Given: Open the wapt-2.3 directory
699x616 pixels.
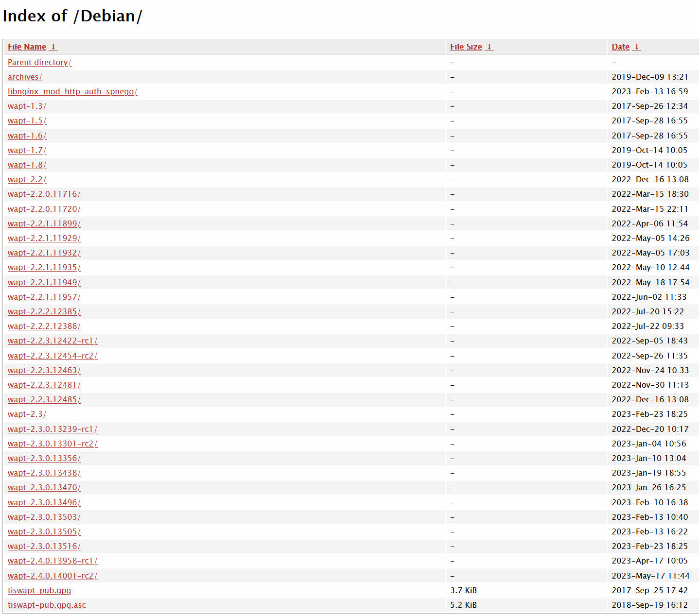Looking at the screenshot, I should (x=27, y=414).
